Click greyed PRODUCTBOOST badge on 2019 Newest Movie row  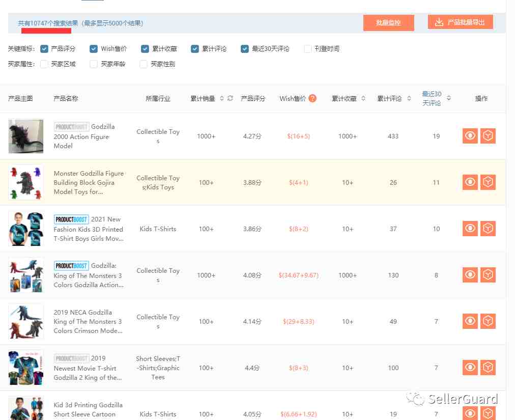[x=71, y=358]
